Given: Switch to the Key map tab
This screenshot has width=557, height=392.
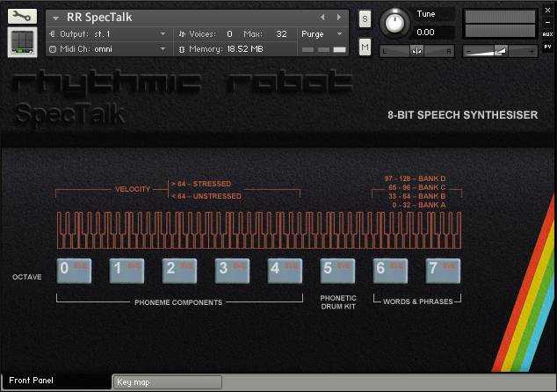Looking at the screenshot, I should point(167,382).
